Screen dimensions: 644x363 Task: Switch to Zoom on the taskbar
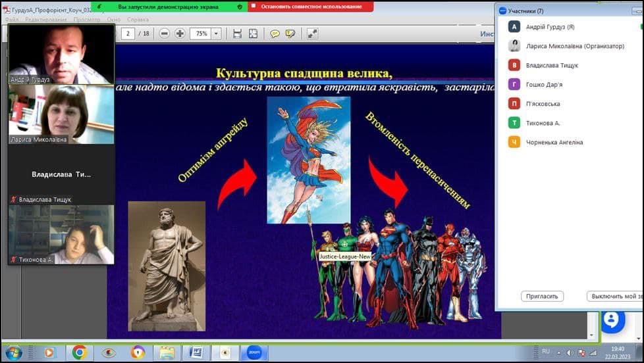point(254,352)
